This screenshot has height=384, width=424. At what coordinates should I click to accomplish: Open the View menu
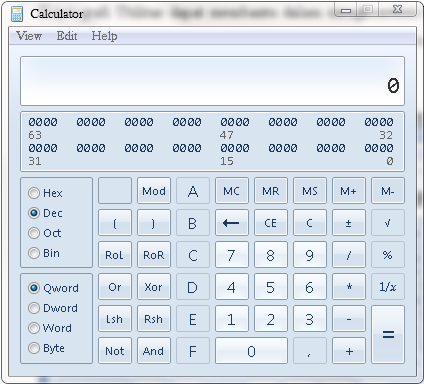point(29,36)
